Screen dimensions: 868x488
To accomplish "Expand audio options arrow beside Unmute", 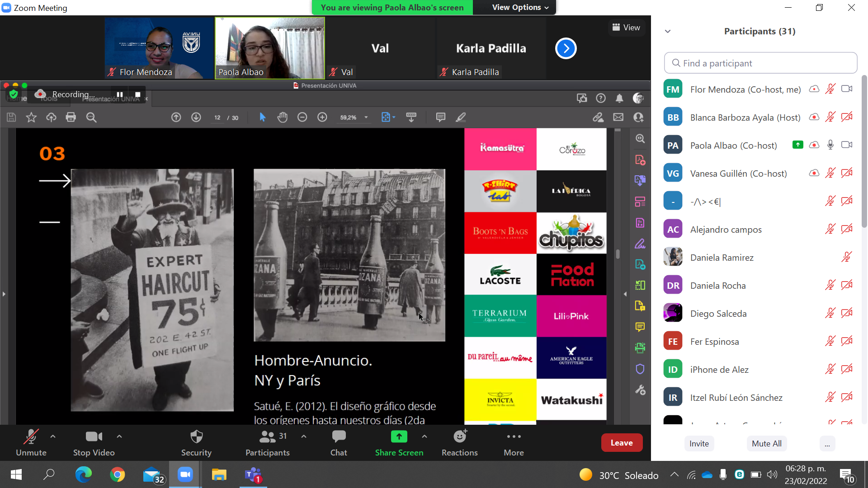I will click(x=53, y=436).
